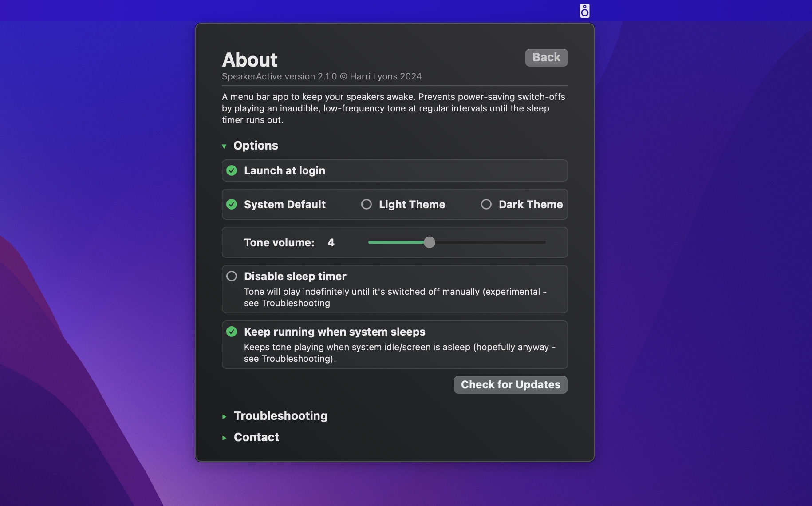Collapse the Options section triangle

(x=224, y=146)
